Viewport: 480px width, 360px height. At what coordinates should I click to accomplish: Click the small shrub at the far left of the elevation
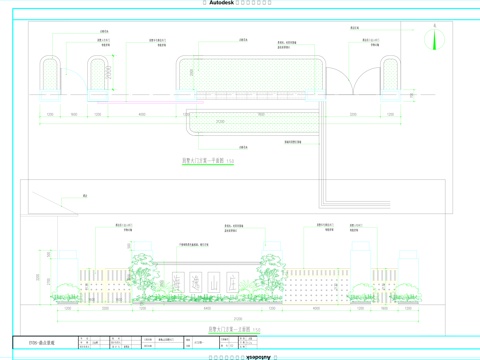click(66, 293)
